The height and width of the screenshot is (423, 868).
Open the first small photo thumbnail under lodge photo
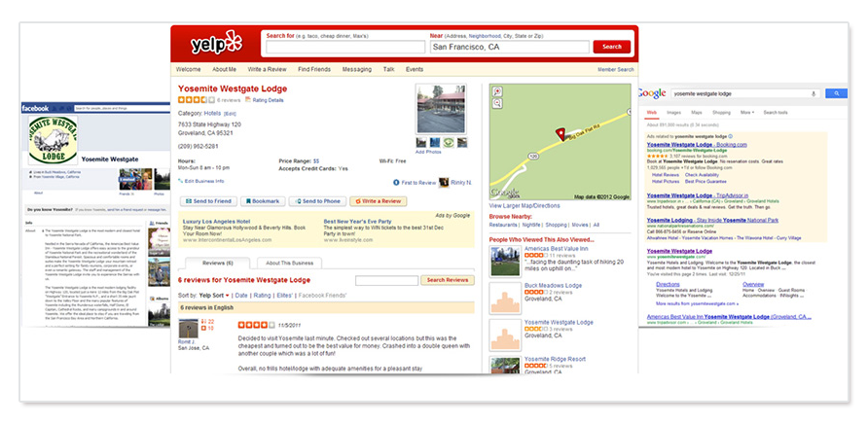pos(421,143)
